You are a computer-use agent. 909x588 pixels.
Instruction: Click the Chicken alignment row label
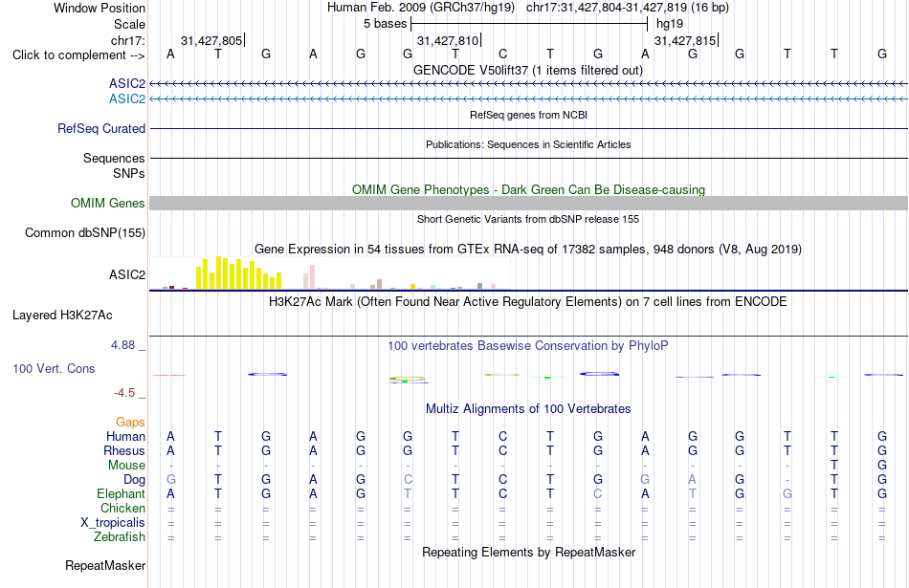[122, 508]
